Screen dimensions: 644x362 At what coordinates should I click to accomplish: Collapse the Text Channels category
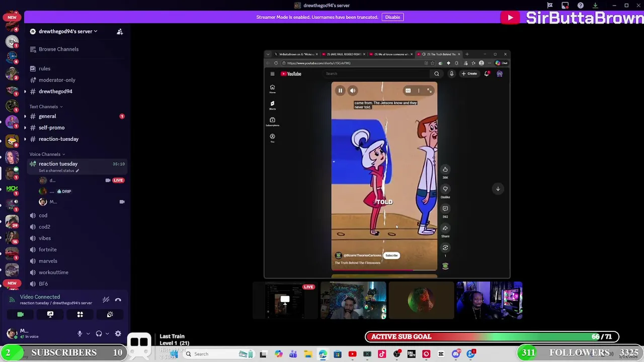click(46, 107)
